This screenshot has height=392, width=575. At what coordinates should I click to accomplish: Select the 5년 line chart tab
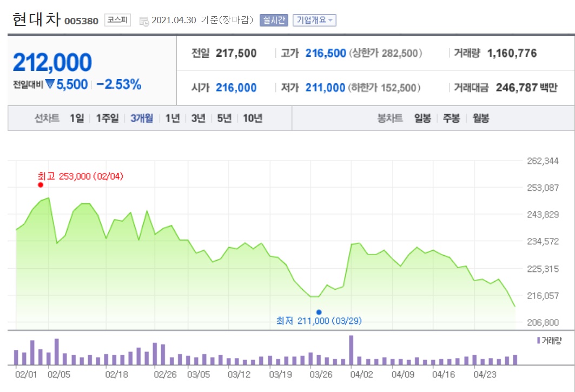click(224, 118)
